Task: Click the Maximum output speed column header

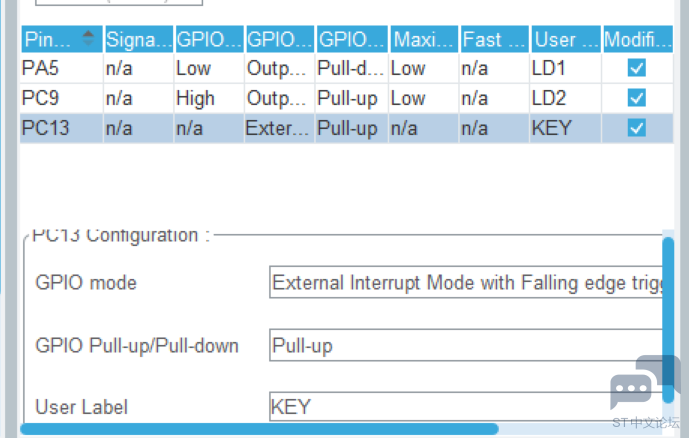Action: (424, 39)
